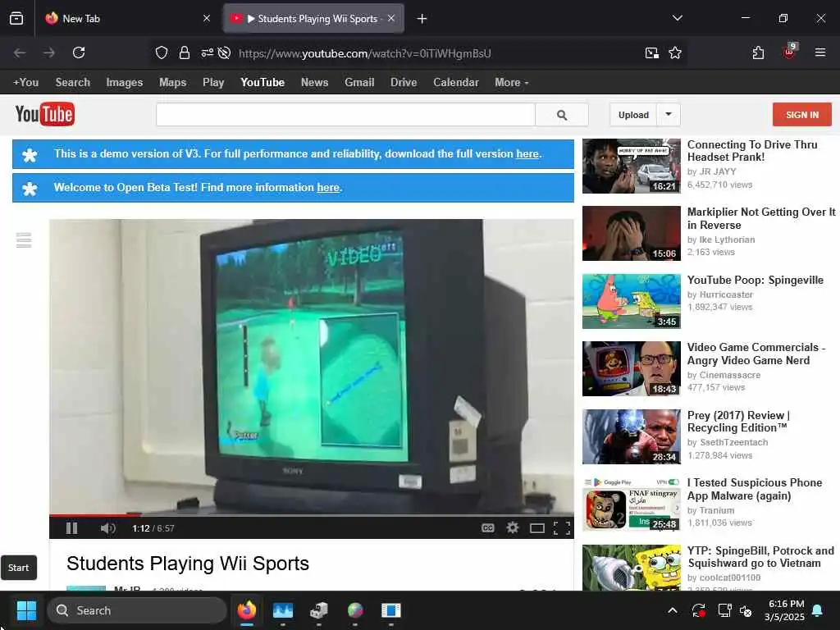Click the Upload button
The width and height of the screenshot is (840, 630).
[x=633, y=115]
